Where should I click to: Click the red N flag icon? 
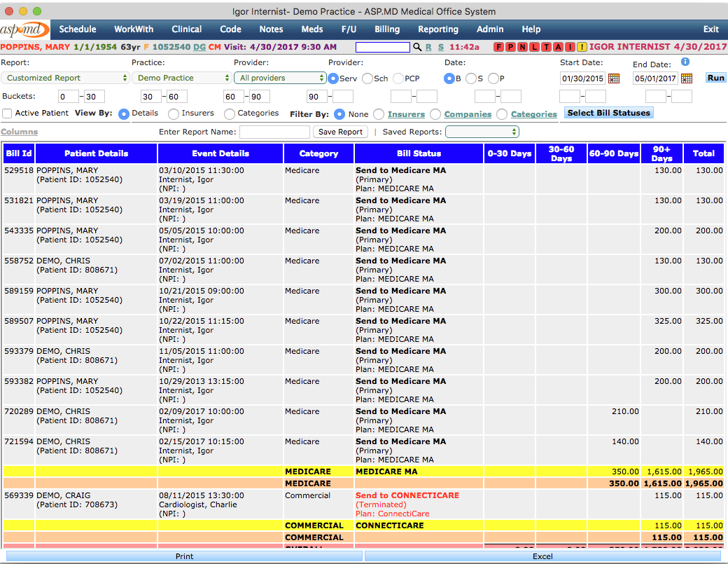(522, 47)
